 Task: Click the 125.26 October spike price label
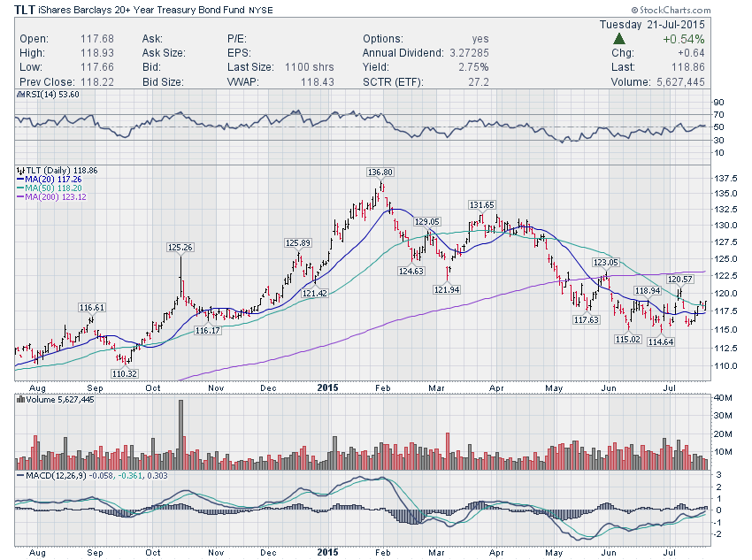pyautogui.click(x=180, y=248)
